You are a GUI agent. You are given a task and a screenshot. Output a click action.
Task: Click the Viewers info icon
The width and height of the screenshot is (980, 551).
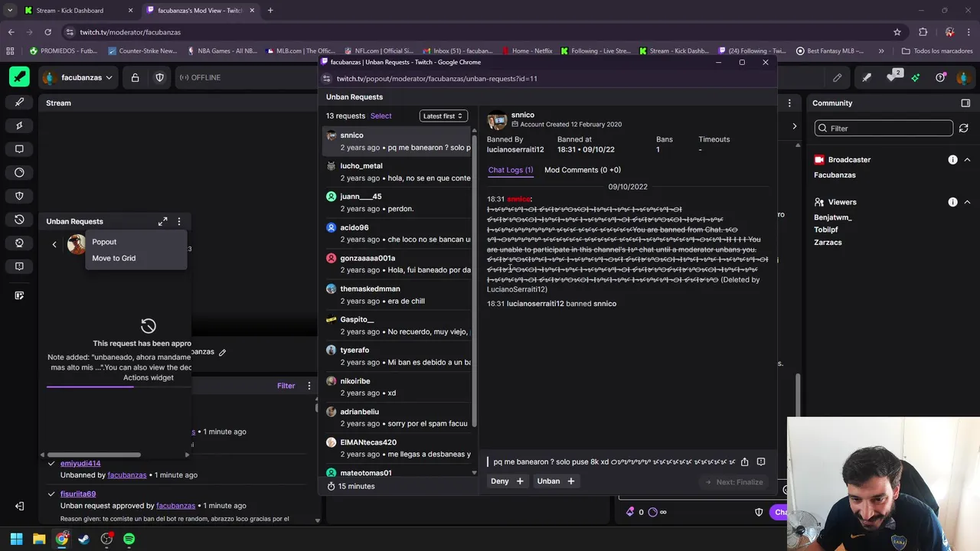click(952, 202)
